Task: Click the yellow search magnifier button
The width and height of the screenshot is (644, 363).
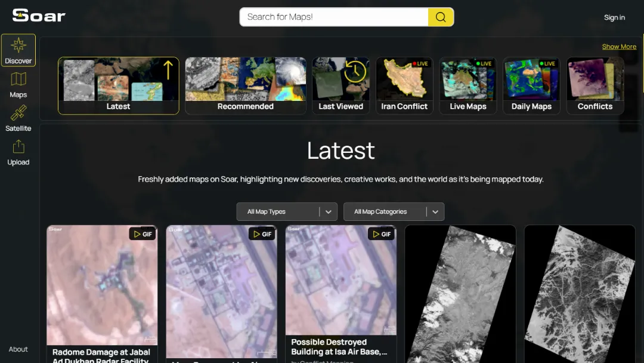Action: 441,17
